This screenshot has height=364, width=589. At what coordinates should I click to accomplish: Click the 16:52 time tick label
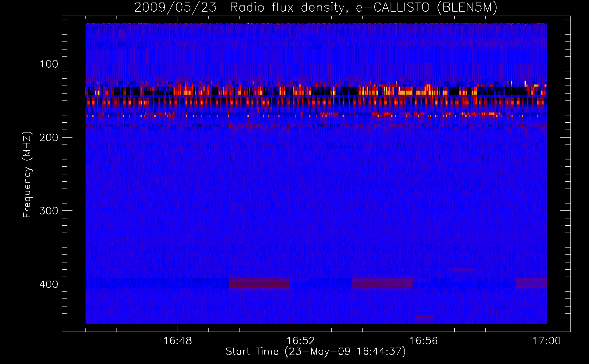pyautogui.click(x=301, y=341)
